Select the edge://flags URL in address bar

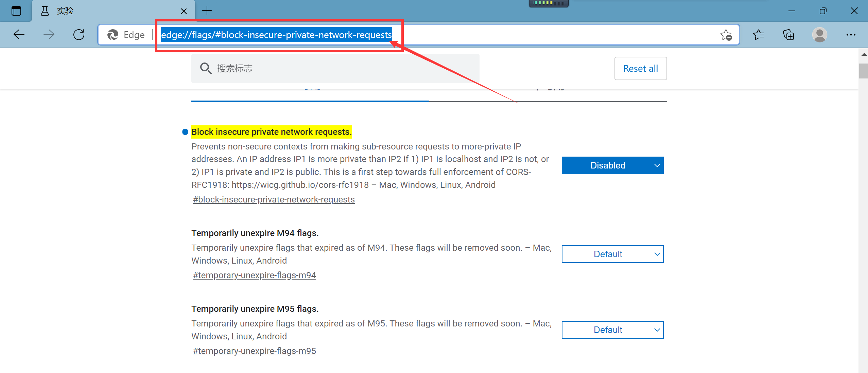click(x=276, y=35)
